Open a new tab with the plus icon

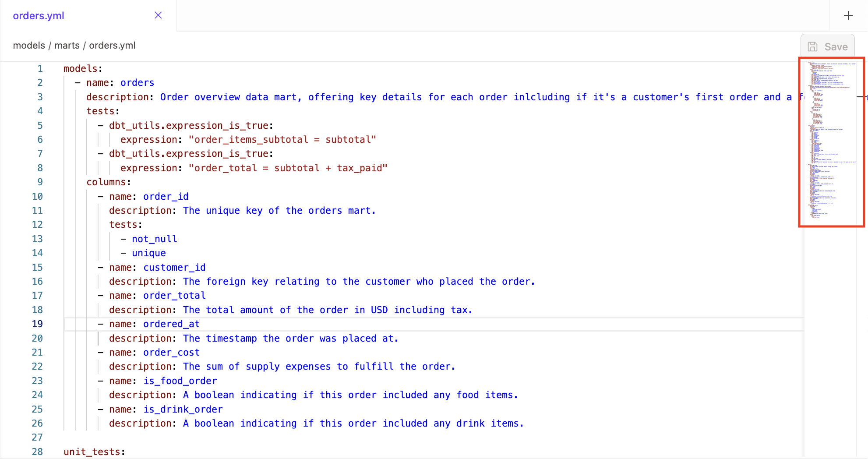848,15
